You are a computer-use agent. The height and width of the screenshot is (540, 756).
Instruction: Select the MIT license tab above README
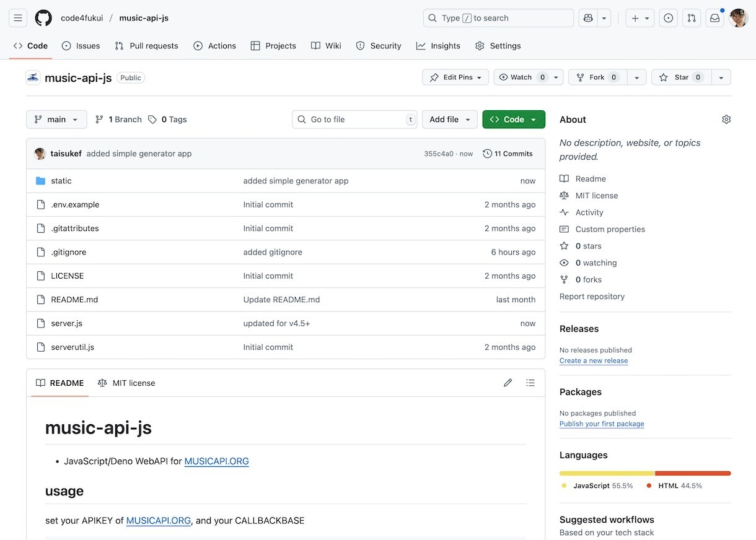coord(126,383)
